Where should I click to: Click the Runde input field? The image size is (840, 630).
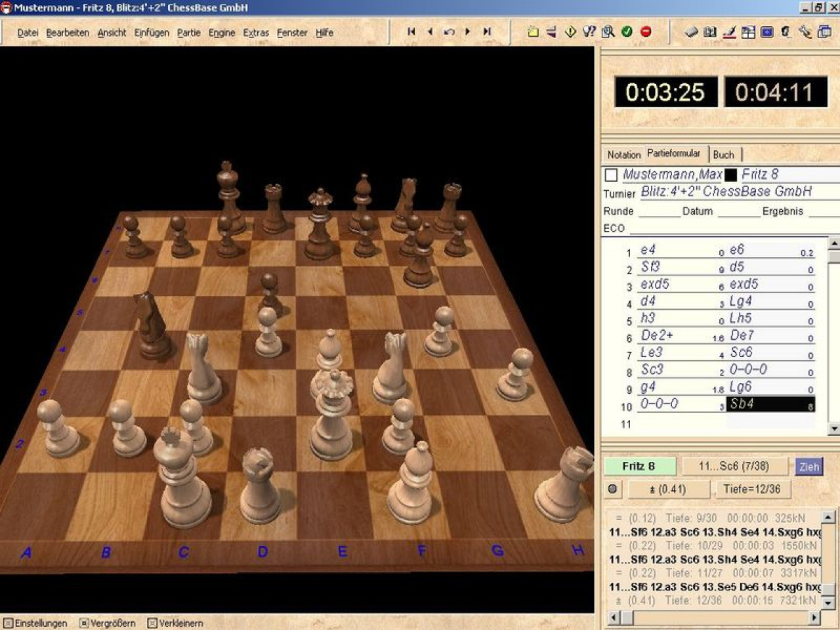click(659, 211)
